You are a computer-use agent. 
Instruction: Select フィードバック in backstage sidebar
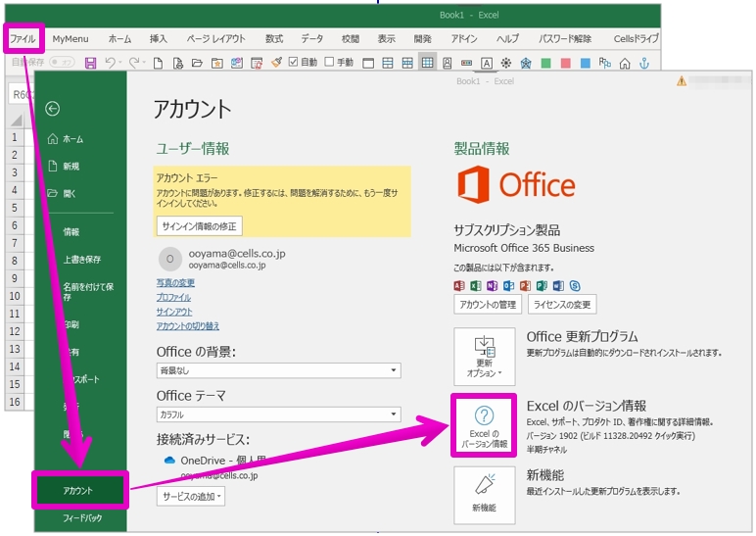[x=81, y=517]
